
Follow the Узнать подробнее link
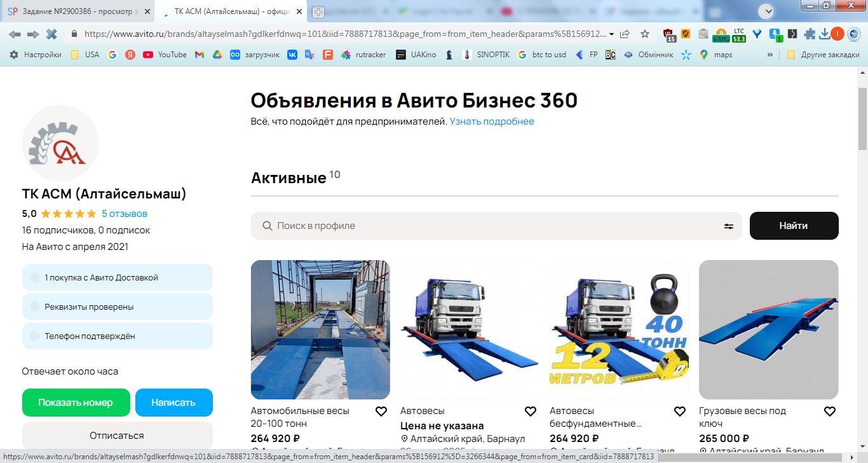click(492, 121)
